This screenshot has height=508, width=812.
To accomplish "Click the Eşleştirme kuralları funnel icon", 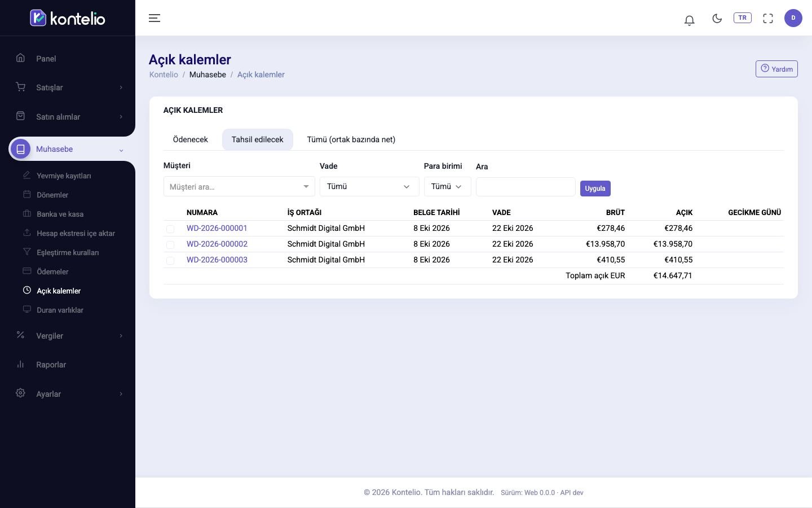I will pyautogui.click(x=27, y=252).
